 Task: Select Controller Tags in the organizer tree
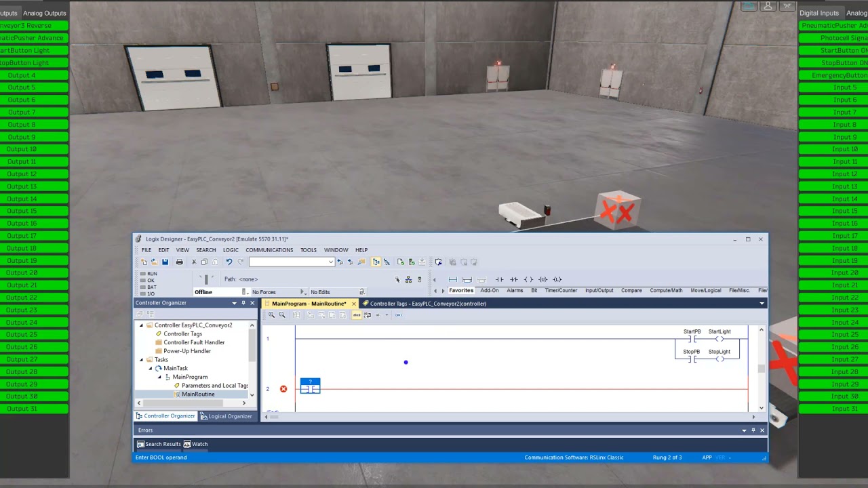pyautogui.click(x=182, y=334)
